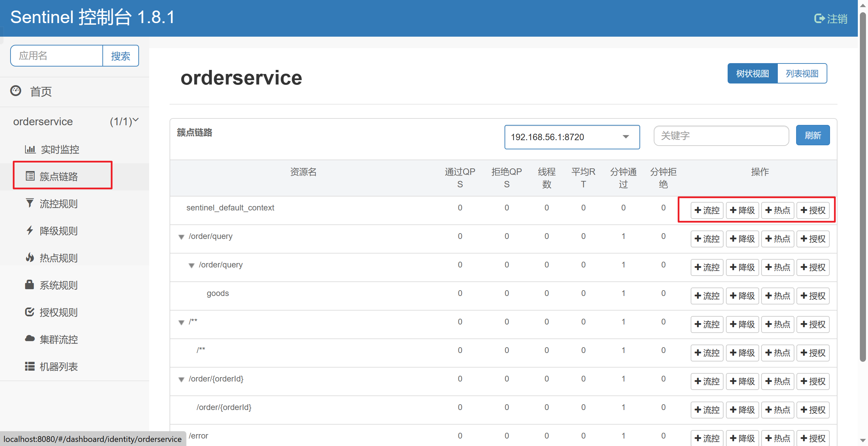Image resolution: width=868 pixels, height=446 pixels.
Task: Open the 192.168.56.1:8720 machine dropdown
Action: (572, 137)
